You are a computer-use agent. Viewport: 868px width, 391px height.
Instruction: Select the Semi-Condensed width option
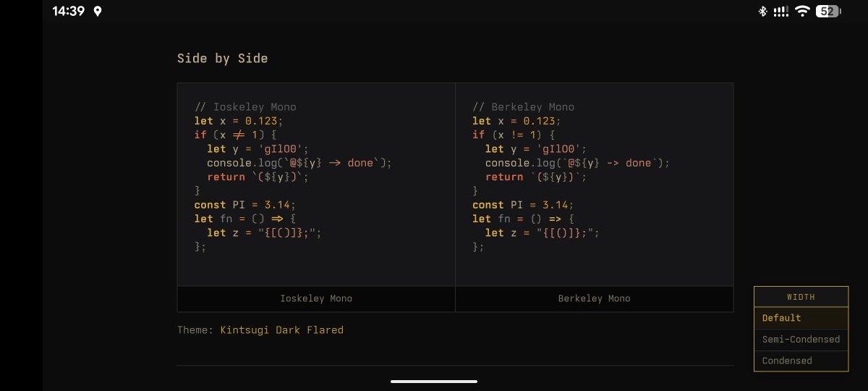pyautogui.click(x=801, y=340)
